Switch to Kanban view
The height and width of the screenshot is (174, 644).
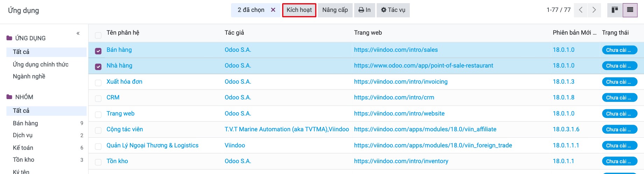615,10
